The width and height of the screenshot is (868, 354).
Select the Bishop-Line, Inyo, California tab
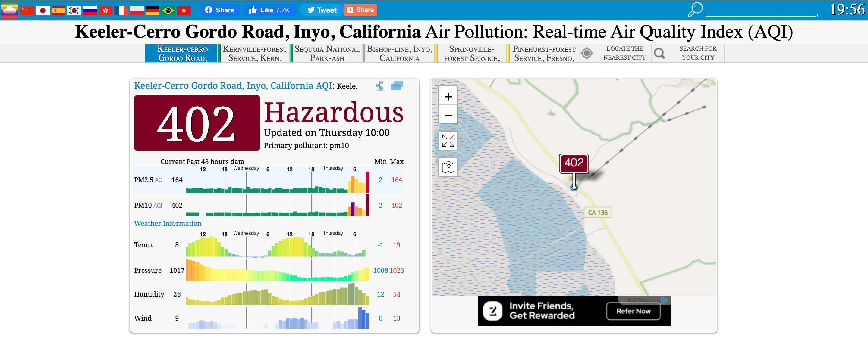pyautogui.click(x=399, y=54)
